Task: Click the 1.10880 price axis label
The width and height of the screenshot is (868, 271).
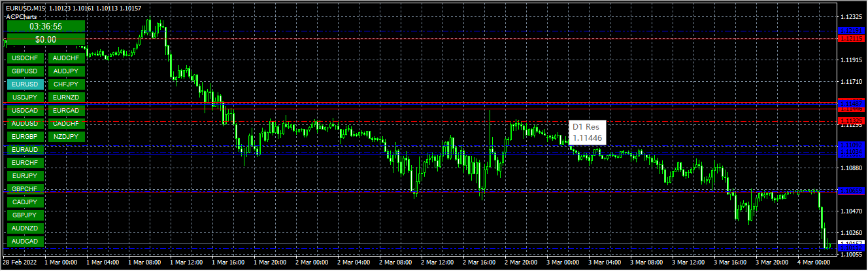Action: [852, 168]
